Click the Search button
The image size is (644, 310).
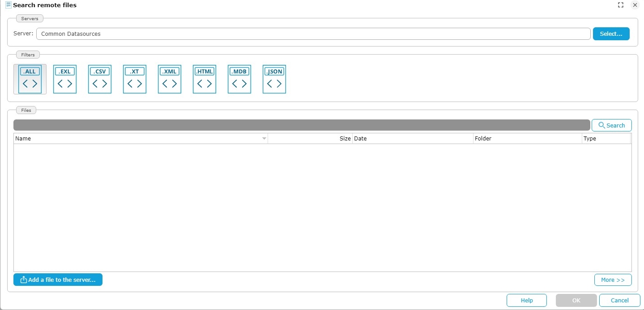pyautogui.click(x=611, y=125)
